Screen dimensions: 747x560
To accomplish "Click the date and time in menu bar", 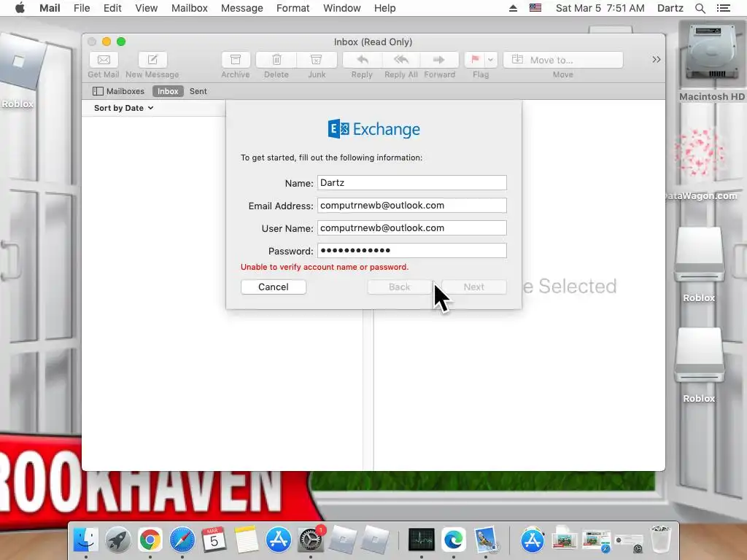I will [x=600, y=8].
